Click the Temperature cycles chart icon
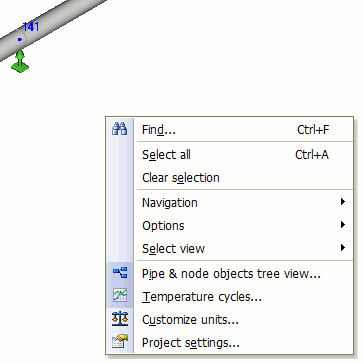This screenshot has height=363, width=363. pos(120,296)
